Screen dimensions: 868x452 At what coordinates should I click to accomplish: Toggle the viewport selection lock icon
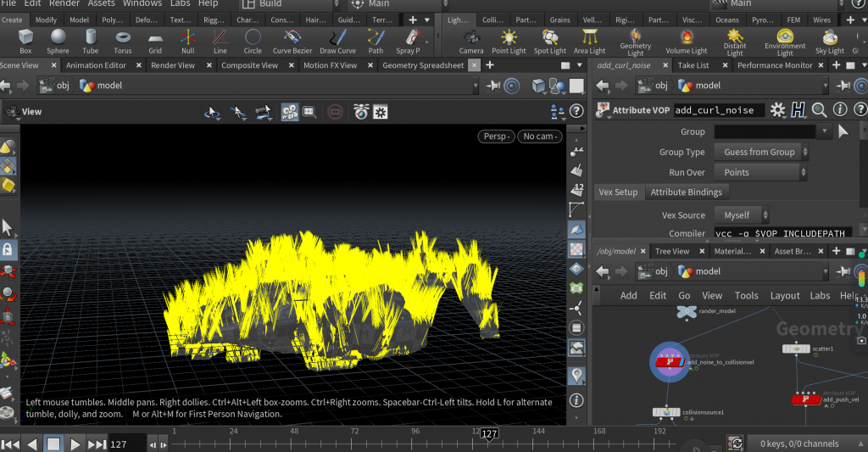pyautogui.click(x=8, y=250)
